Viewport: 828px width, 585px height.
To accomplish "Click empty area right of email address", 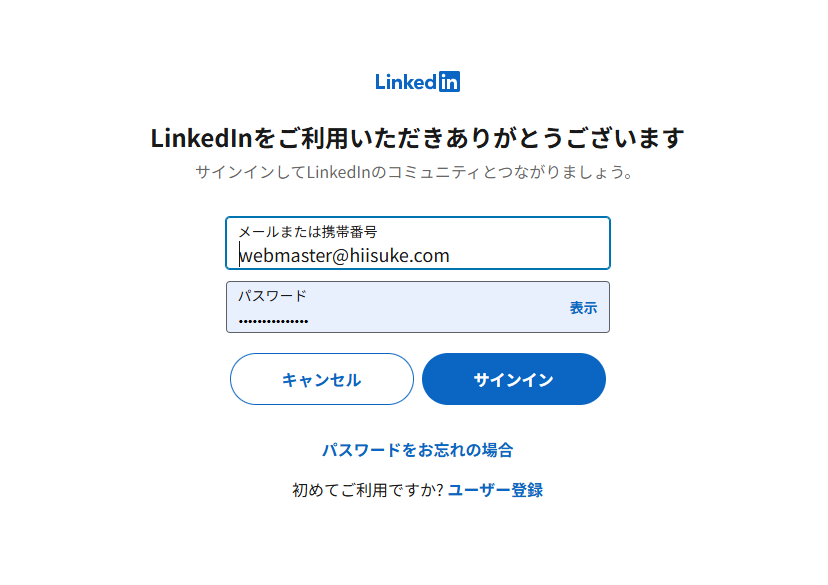I will point(528,256).
